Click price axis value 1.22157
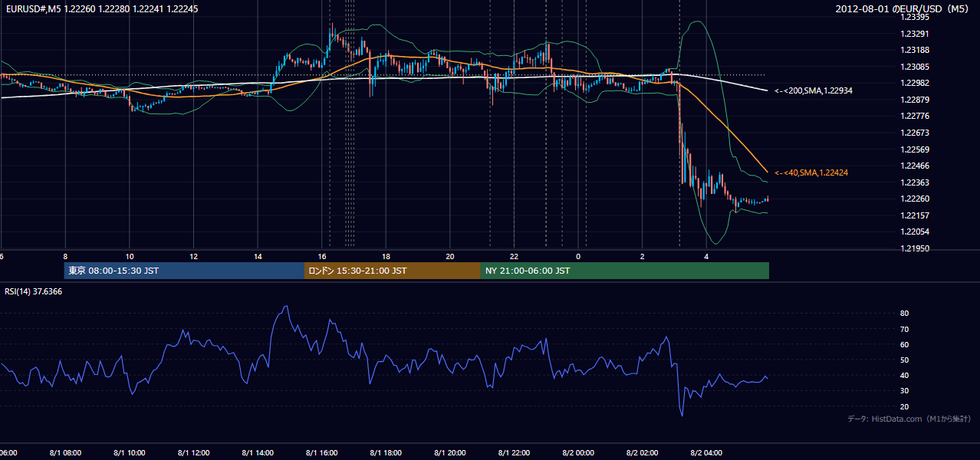The height and width of the screenshot is (460, 980). pyautogui.click(x=915, y=215)
